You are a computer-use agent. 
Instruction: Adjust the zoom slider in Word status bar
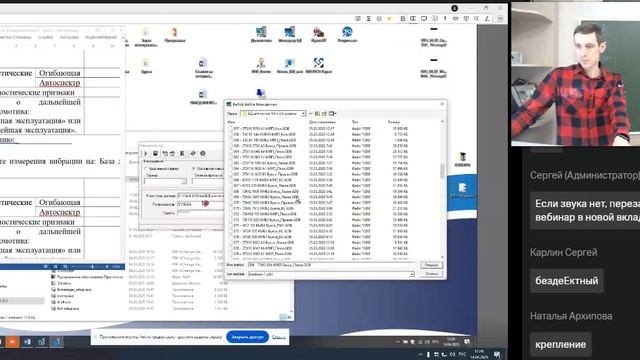(x=92, y=267)
